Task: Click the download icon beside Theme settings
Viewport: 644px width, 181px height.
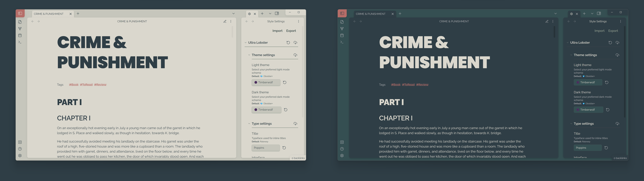Action: coord(295,55)
